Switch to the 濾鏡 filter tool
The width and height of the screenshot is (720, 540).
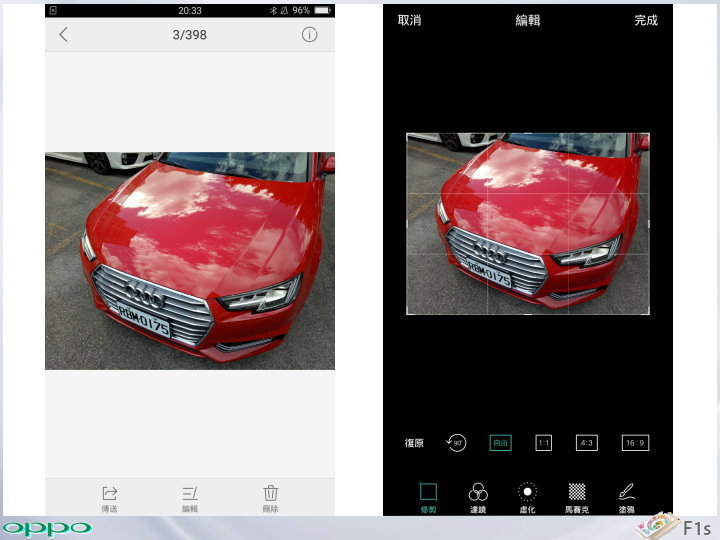478,497
